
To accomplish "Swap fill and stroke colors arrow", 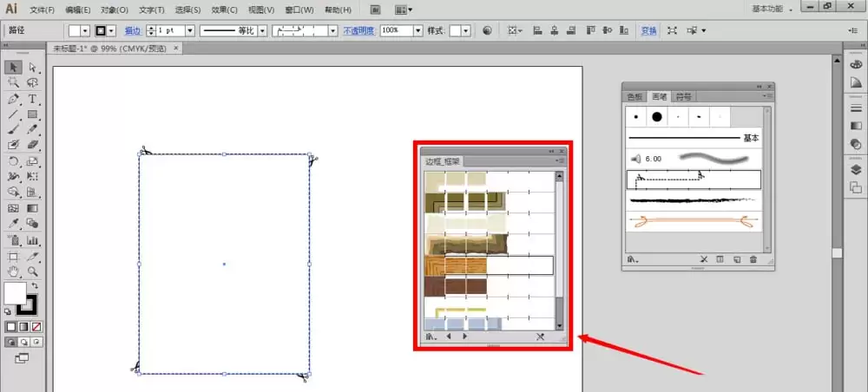I will pyautogui.click(x=35, y=285).
